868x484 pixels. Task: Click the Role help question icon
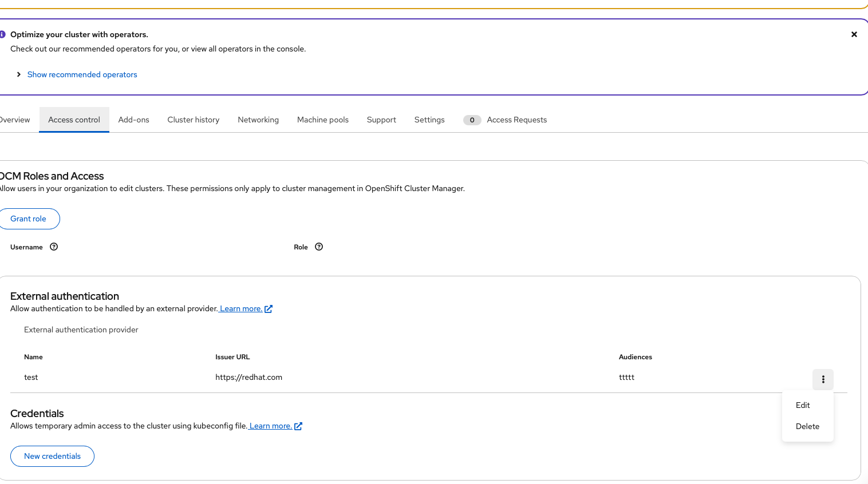coord(319,247)
